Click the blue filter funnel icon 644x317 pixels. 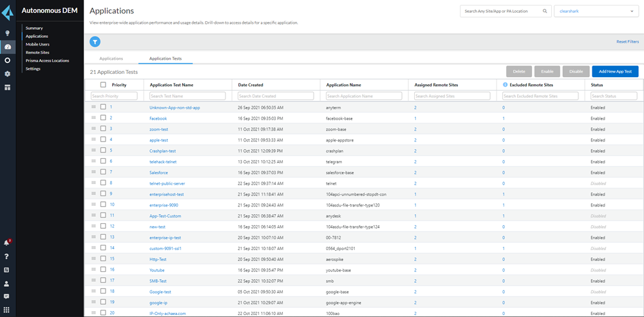(95, 42)
